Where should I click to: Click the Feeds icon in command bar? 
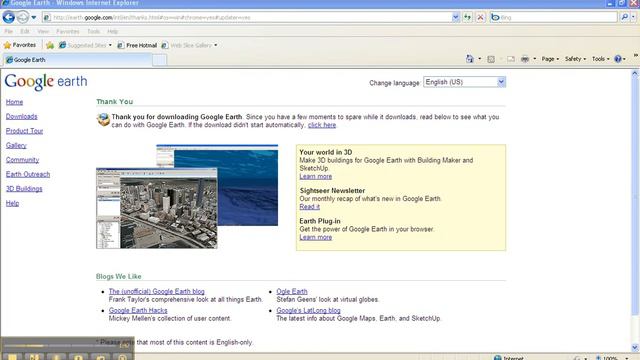tap(491, 59)
